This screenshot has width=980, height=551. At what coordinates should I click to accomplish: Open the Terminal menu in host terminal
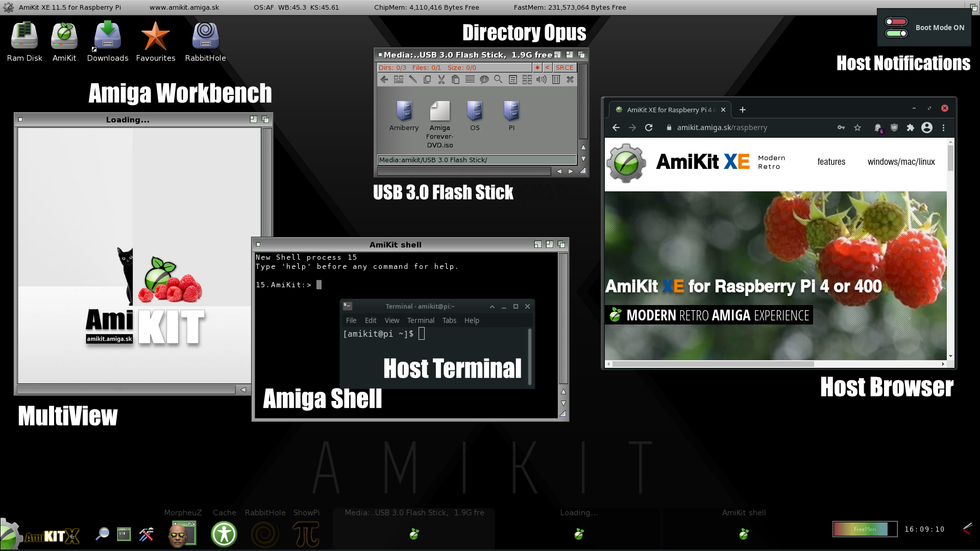pos(421,320)
